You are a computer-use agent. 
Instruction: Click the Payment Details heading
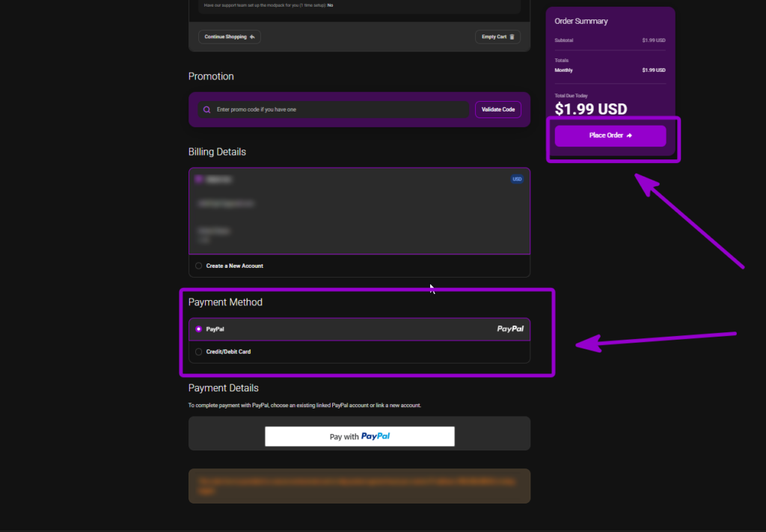click(223, 388)
